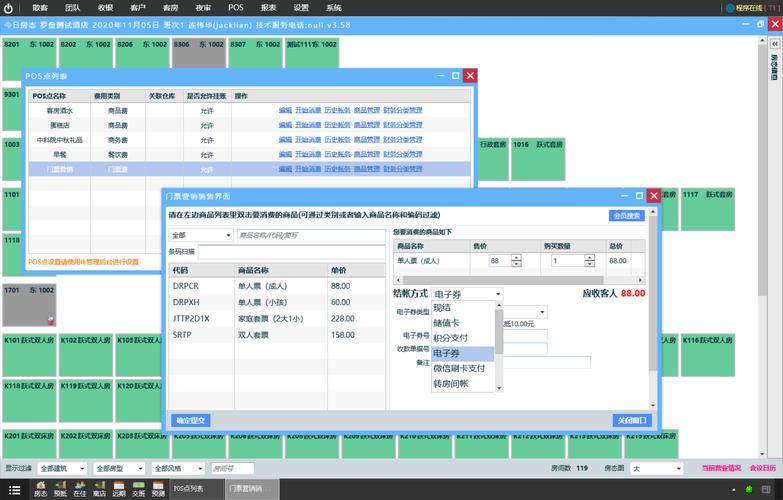
Task: Click the 交班 shift handover icon
Action: 138,488
